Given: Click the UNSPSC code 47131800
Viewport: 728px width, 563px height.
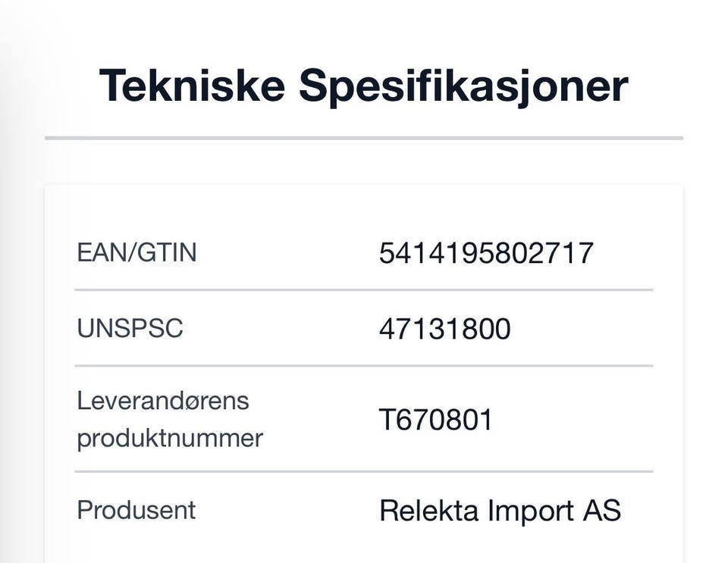Looking at the screenshot, I should [x=444, y=329].
